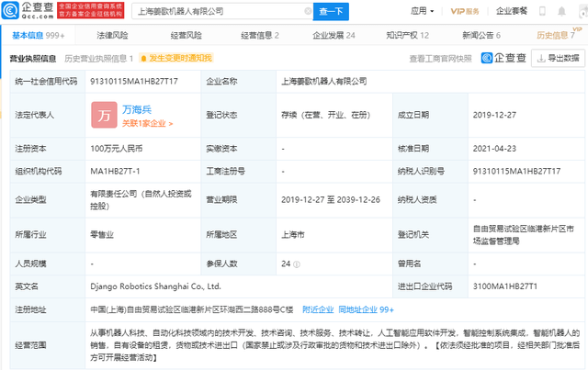Open the 企业发展 tab

click(x=334, y=35)
